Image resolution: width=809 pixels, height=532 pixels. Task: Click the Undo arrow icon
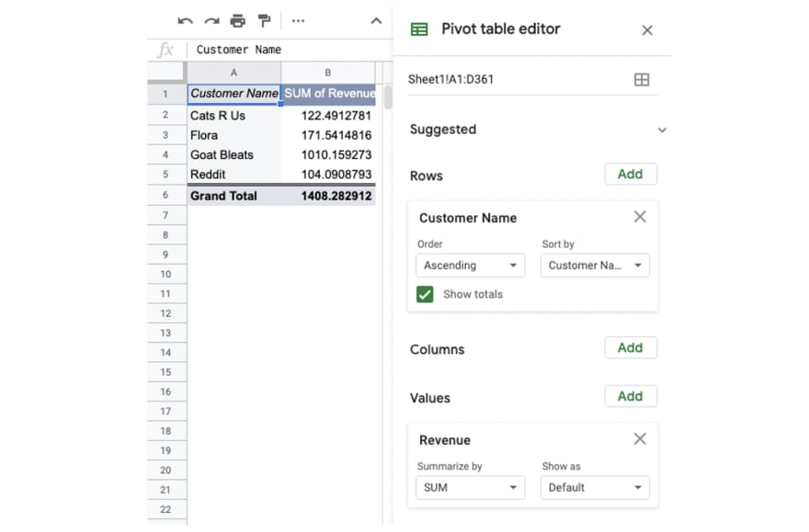coord(185,21)
